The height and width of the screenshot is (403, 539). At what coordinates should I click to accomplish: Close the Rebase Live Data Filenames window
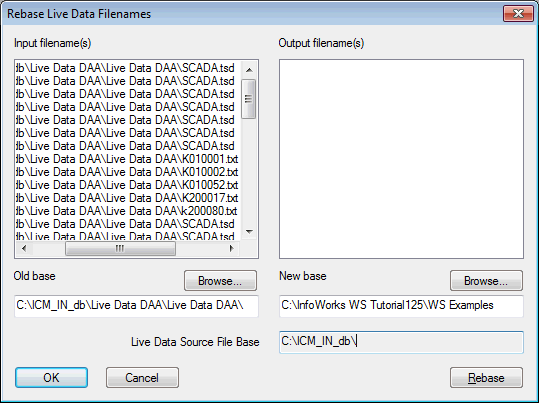[x=518, y=14]
